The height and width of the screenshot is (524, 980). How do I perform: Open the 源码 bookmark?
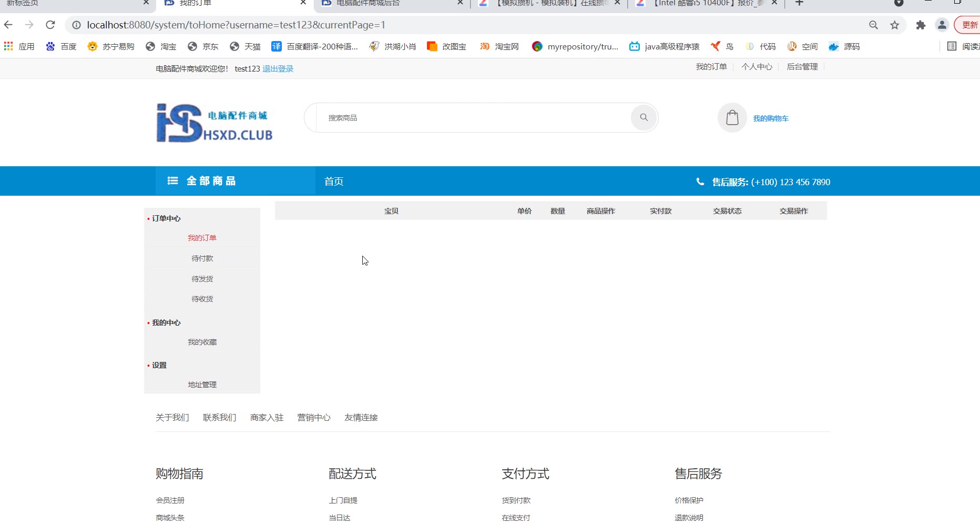tap(844, 46)
